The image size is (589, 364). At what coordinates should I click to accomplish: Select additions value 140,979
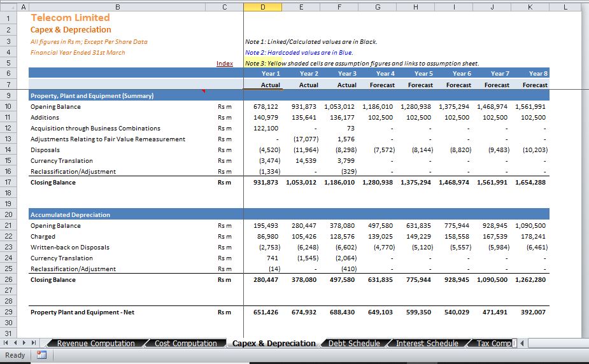(x=266, y=118)
